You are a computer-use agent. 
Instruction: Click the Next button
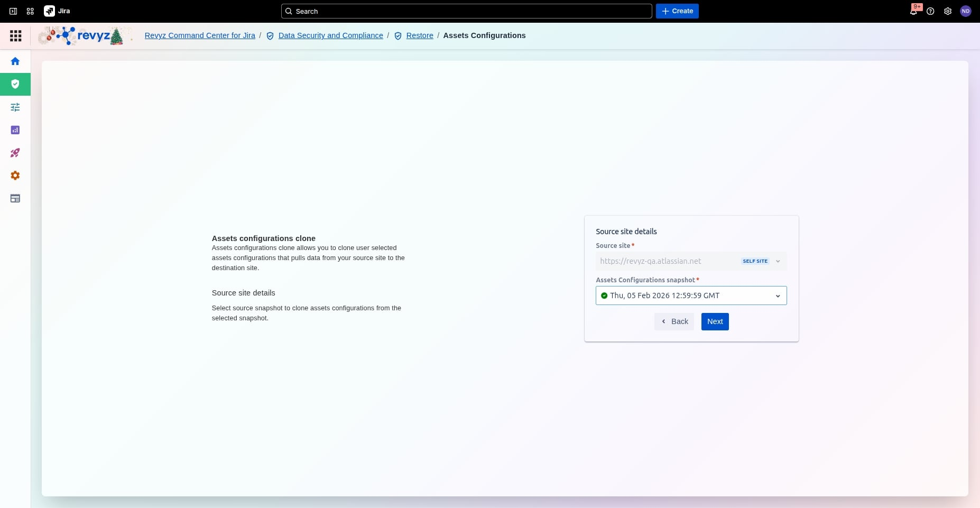(x=715, y=321)
